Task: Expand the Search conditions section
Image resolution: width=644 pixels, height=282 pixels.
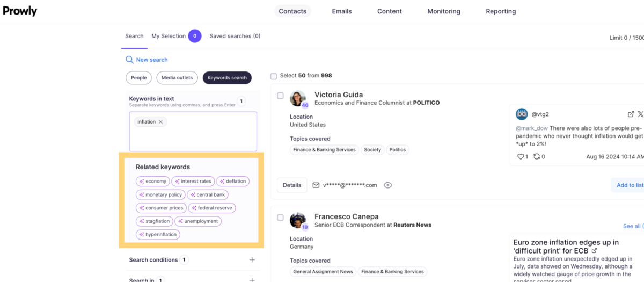Action: [x=252, y=260]
